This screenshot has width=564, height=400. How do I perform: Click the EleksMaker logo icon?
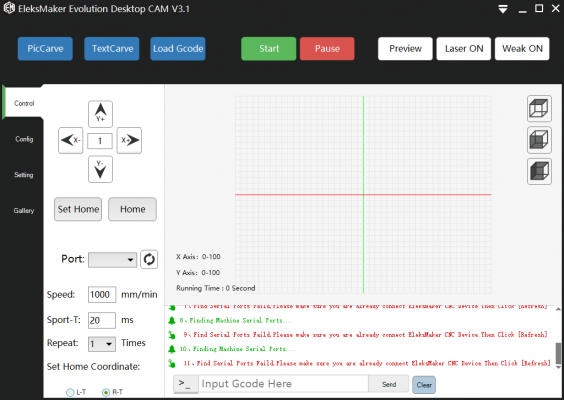(9, 8)
